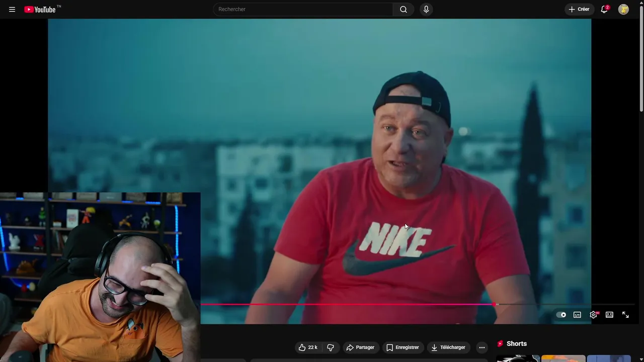Open the YouTube hamburger guide menu
The height and width of the screenshot is (362, 644).
(12, 9)
